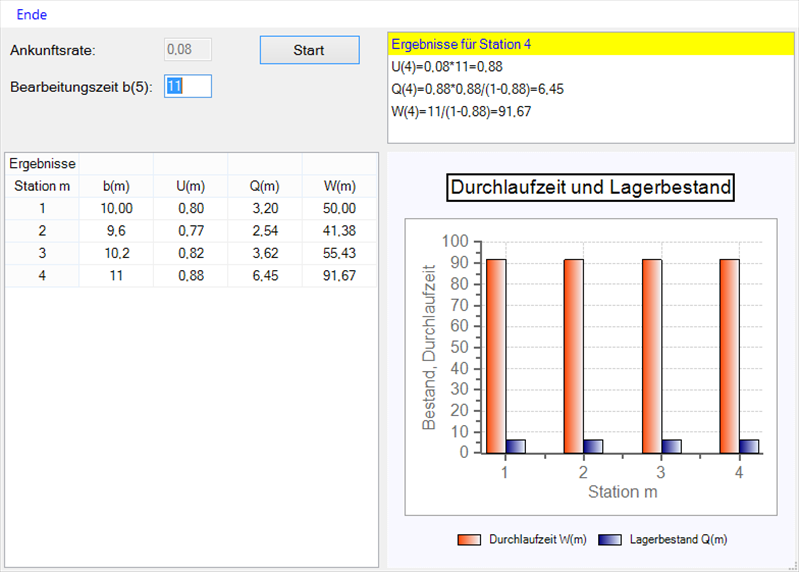Image resolution: width=799 pixels, height=572 pixels.
Task: Click the orange Durchlaufzeit W(m) legend swatch
Action: [x=469, y=540]
